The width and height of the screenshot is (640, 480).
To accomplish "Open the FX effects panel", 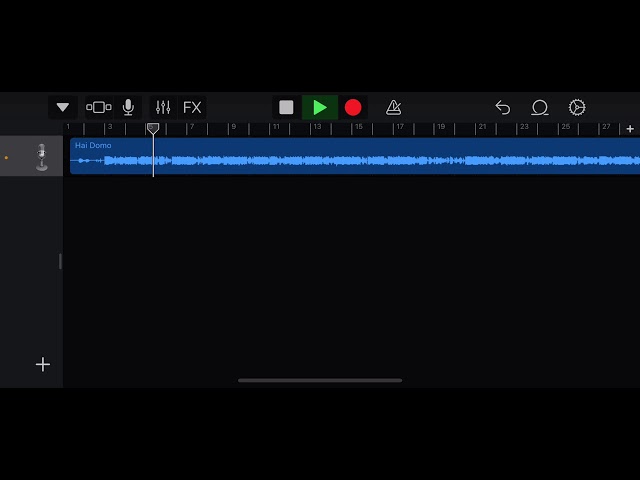I will pos(192,107).
